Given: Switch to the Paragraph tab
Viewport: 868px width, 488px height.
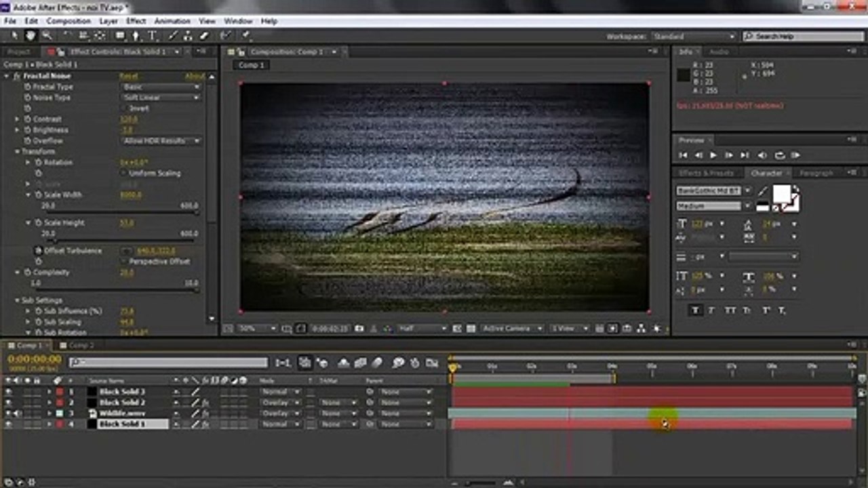Looking at the screenshot, I should 816,174.
